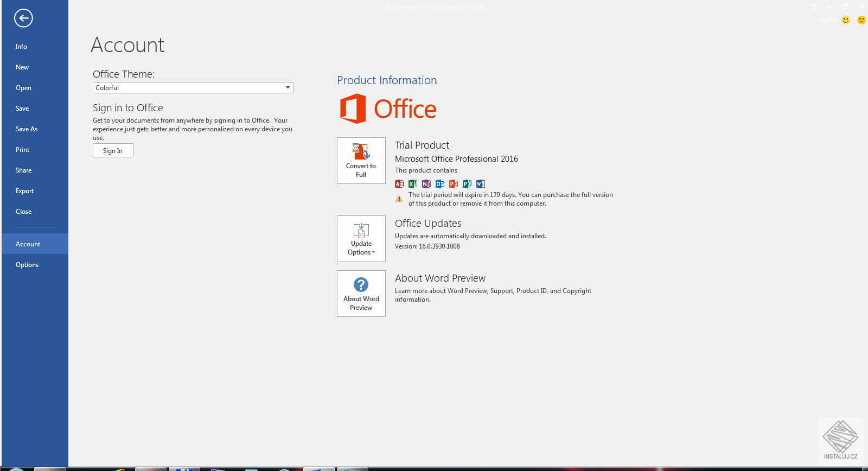Click the Access app icon
Image resolution: width=868 pixels, height=471 pixels.
(399, 184)
